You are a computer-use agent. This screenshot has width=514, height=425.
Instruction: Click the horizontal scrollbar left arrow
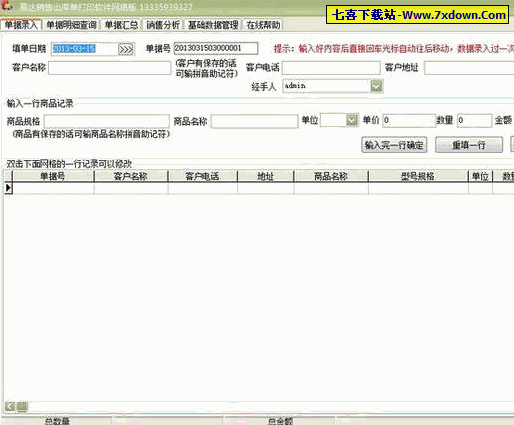click(10, 406)
